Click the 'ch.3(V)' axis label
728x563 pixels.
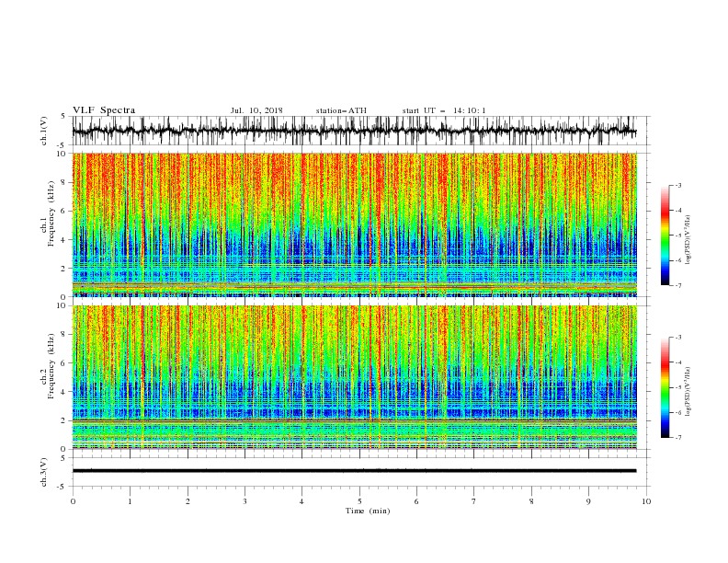pyautogui.click(x=44, y=472)
